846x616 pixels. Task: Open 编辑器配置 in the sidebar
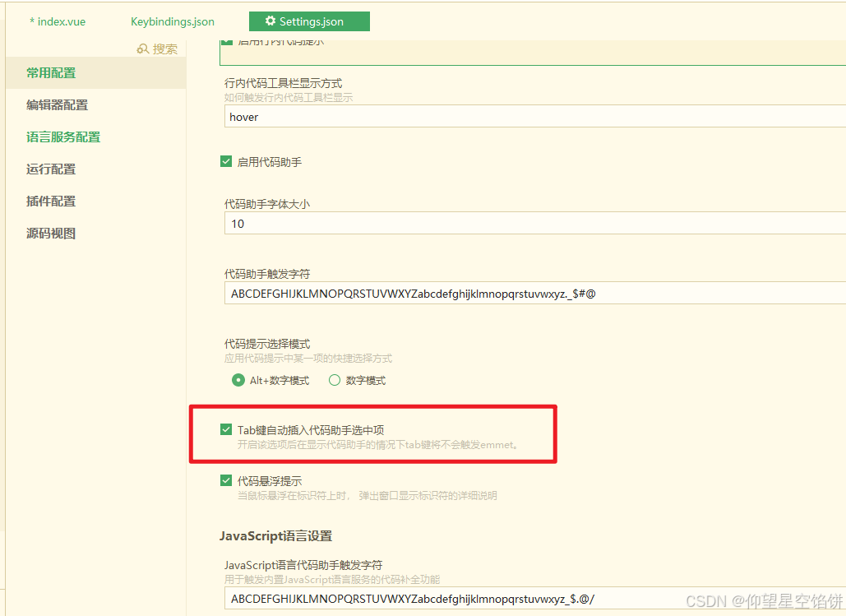(58, 104)
